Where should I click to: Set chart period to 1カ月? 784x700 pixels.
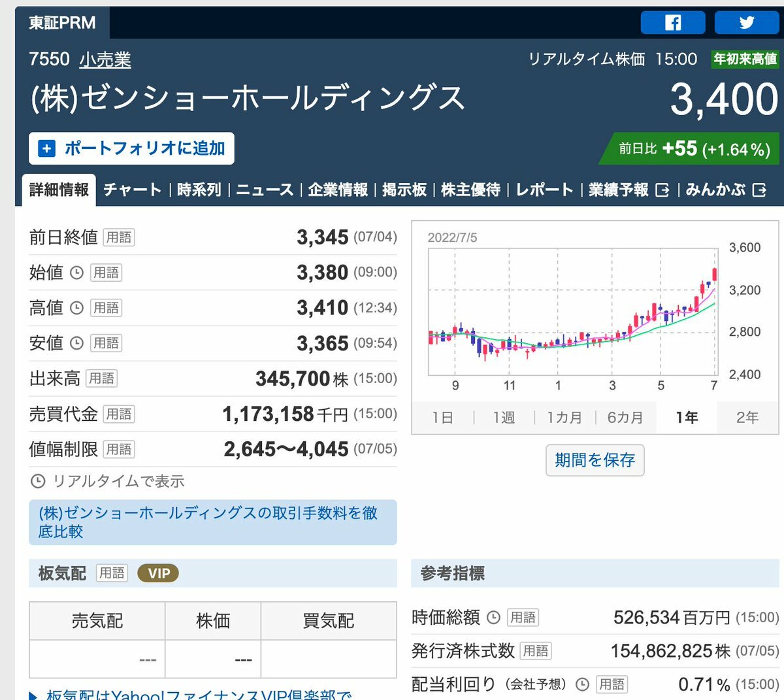[x=564, y=418]
